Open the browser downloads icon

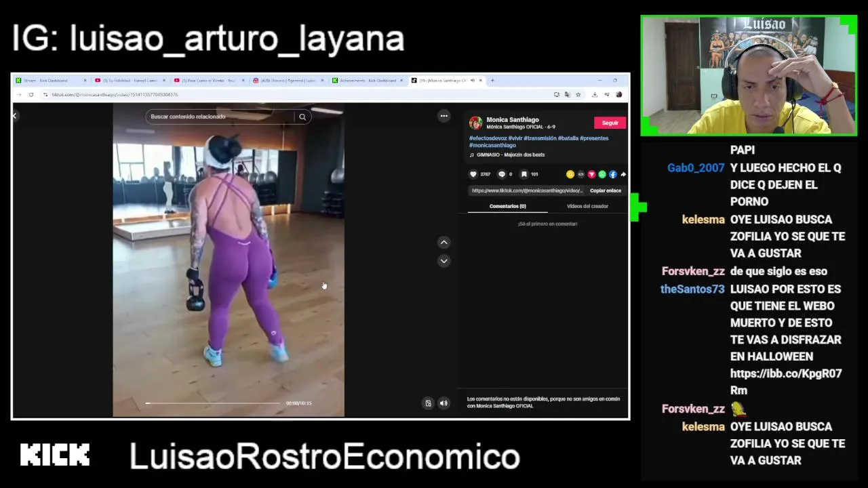[x=595, y=95]
